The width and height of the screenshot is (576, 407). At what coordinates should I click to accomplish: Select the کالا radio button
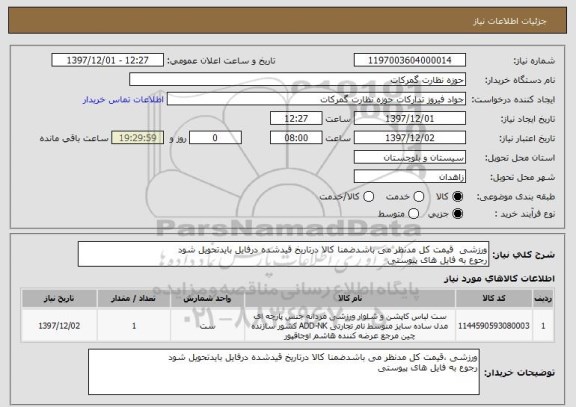click(x=458, y=197)
